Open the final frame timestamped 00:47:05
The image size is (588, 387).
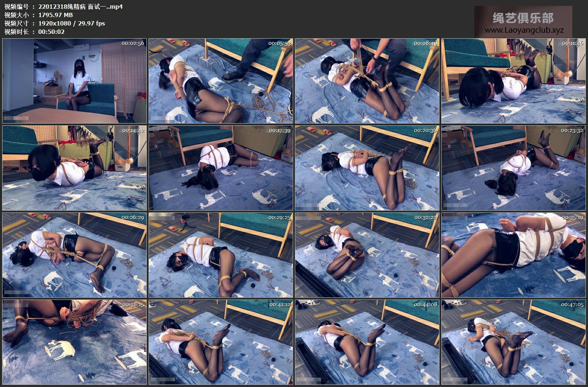[513, 342]
